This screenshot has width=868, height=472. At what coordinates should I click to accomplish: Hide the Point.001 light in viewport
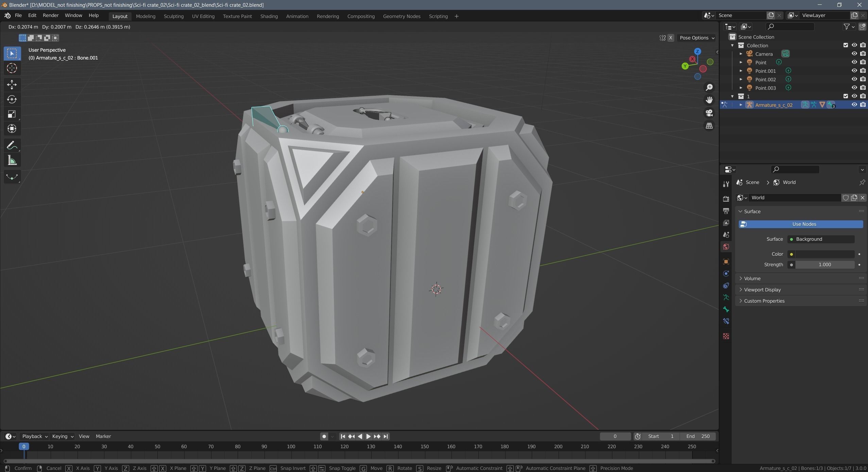pyautogui.click(x=854, y=71)
